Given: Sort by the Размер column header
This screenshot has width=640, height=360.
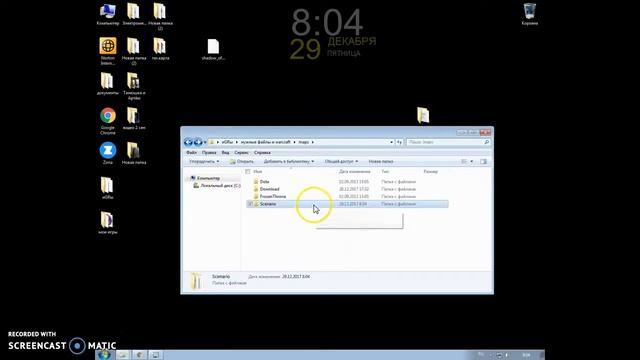Looking at the screenshot, I should 431,172.
